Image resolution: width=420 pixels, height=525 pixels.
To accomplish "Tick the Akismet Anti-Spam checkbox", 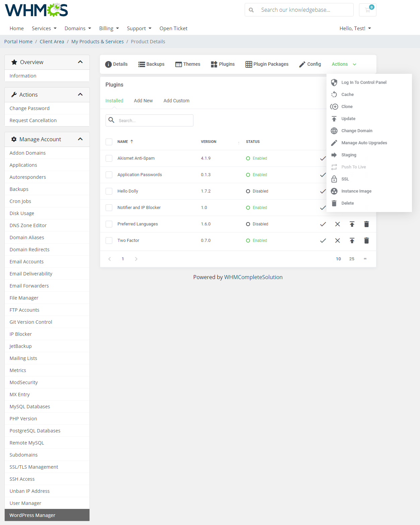I will point(109,158).
